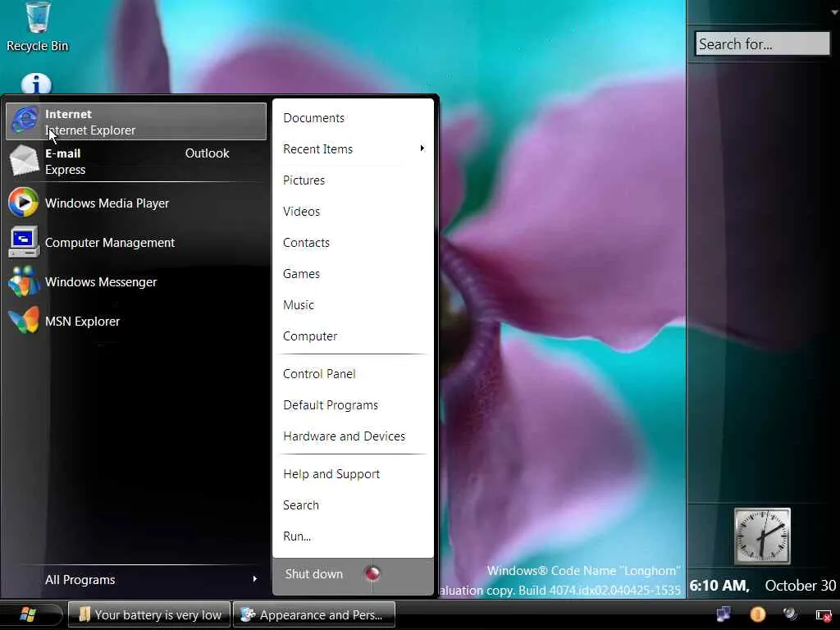
Task: Click the MSN Explorer label
Action: [83, 322]
